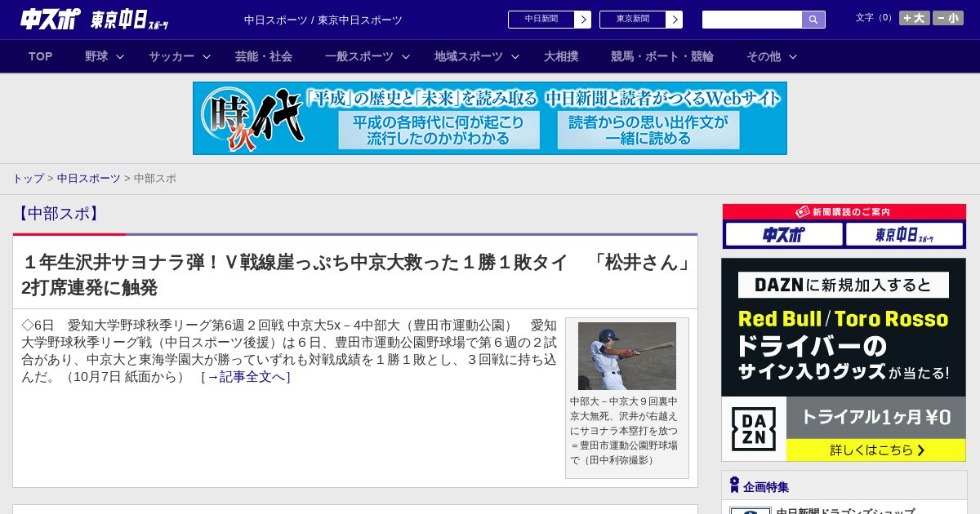
Task: Click the DAZN logo in advertisement
Action: click(754, 429)
